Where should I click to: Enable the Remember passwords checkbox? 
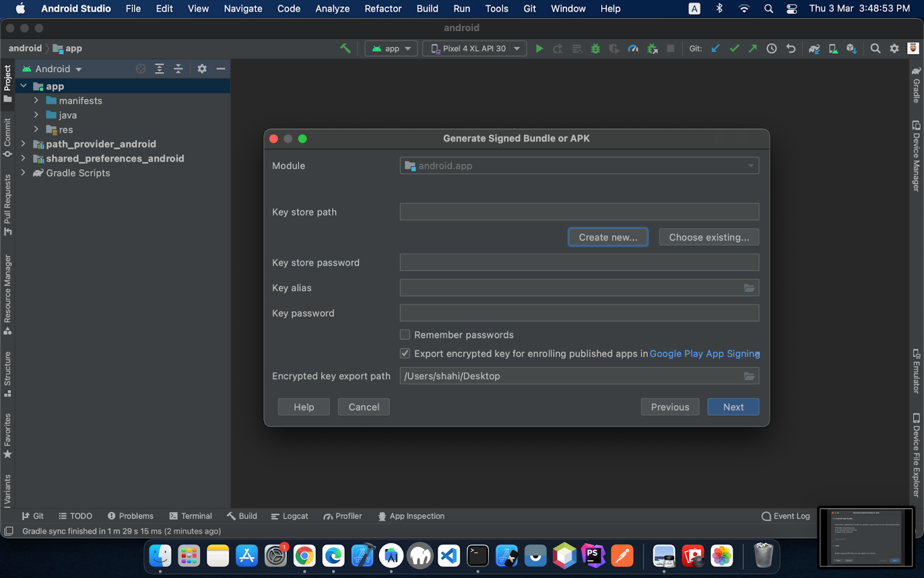(405, 335)
